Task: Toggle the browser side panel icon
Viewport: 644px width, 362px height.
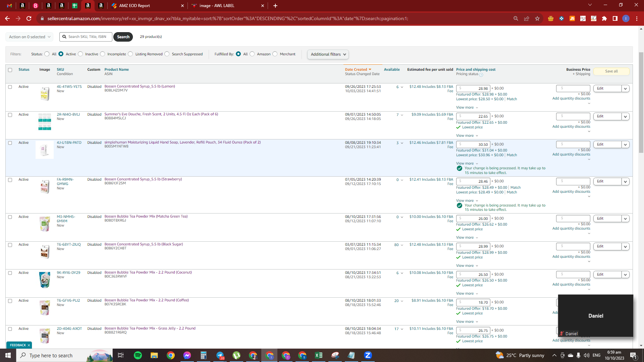Action: 615,18
